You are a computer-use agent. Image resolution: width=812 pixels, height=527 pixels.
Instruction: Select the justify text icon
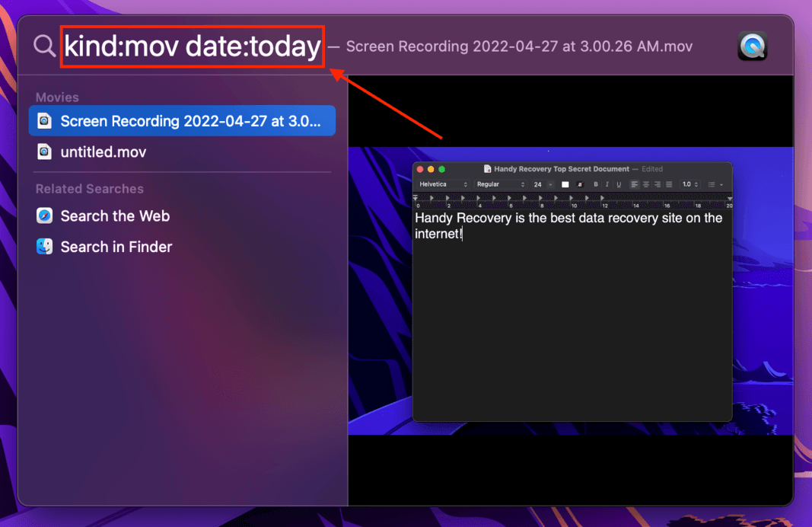(669, 184)
